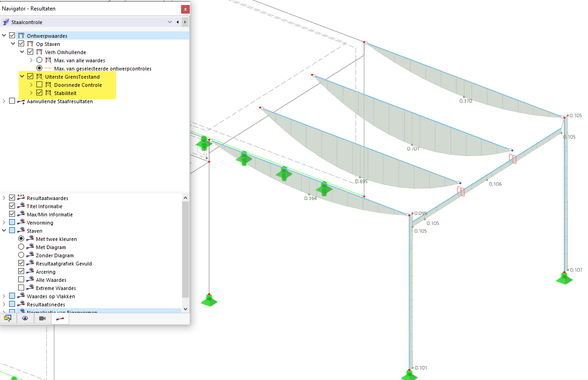Enable the Alle Waardes checkbox
The image size is (588, 380).
click(x=21, y=280)
